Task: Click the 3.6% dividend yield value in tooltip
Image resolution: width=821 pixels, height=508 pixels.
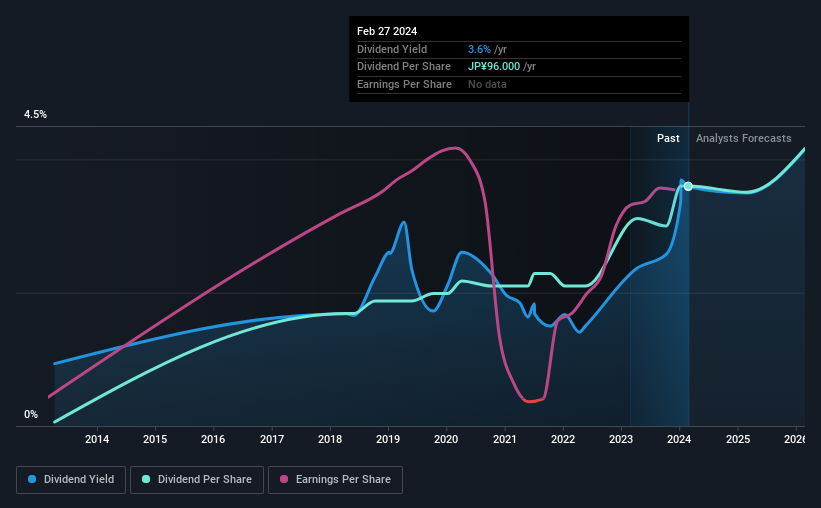Action: click(x=479, y=49)
